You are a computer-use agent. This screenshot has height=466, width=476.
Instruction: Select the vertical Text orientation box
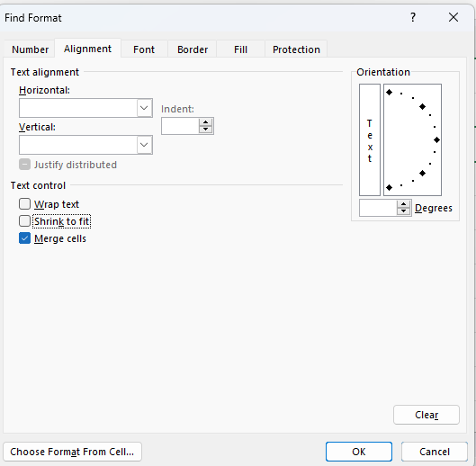click(x=370, y=140)
